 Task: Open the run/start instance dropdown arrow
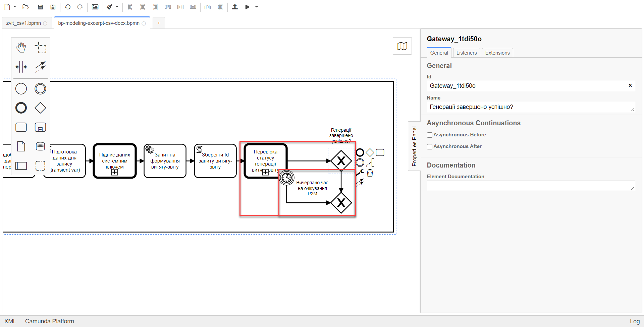(257, 7)
